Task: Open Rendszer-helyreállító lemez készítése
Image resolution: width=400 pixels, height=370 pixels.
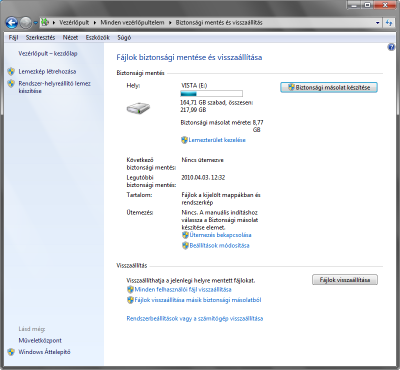Action: (55, 87)
